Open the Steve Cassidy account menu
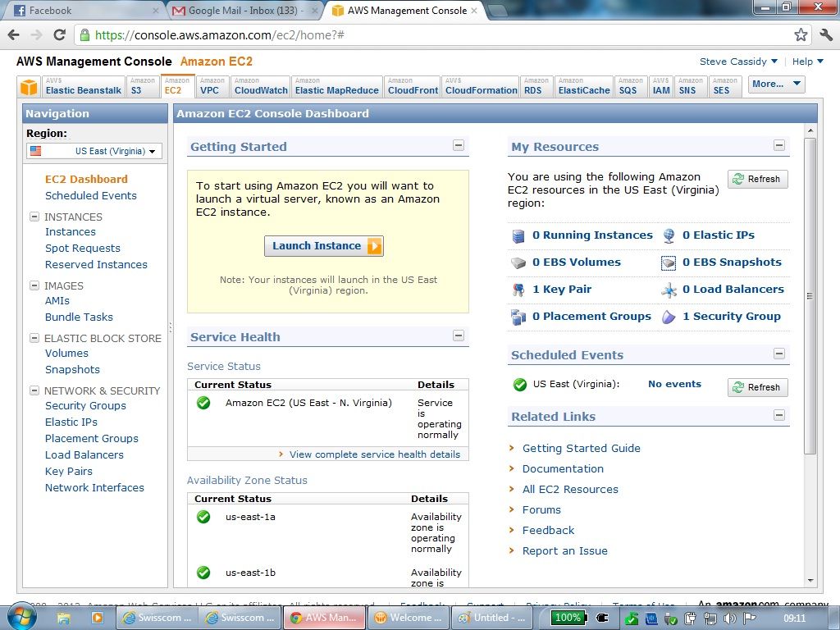 click(x=738, y=62)
